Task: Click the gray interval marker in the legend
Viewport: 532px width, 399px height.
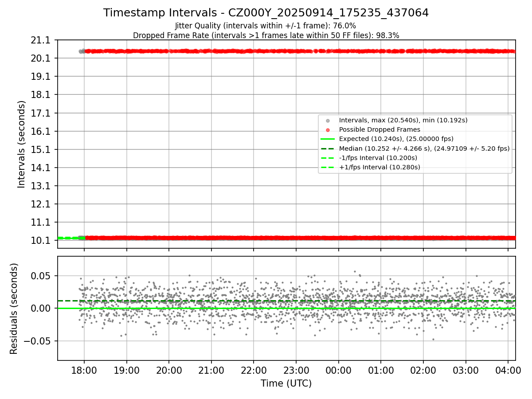Action: (328, 121)
